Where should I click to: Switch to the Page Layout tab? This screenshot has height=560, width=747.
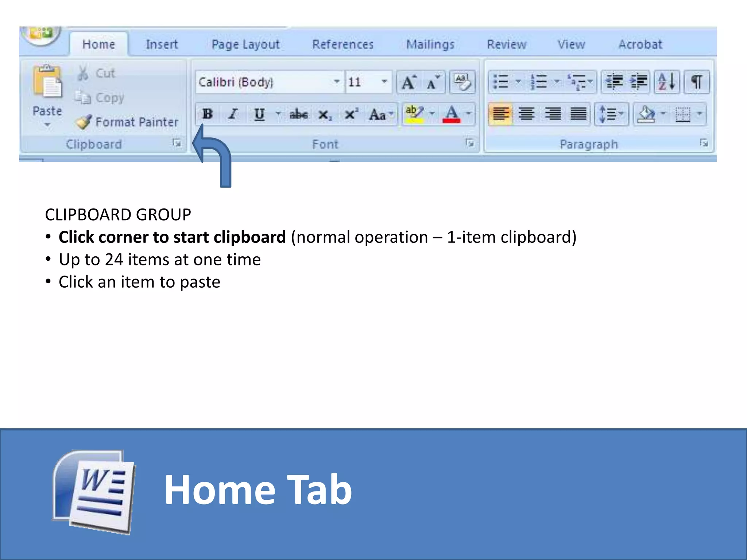pos(245,44)
